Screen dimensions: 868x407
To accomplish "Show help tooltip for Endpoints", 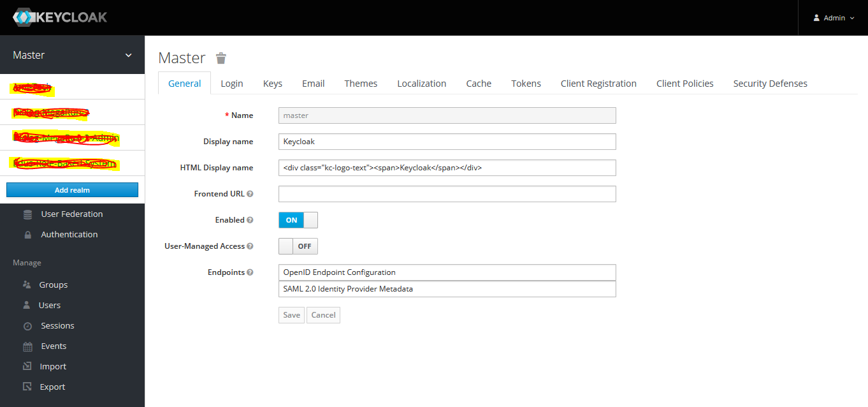I will [x=250, y=272].
